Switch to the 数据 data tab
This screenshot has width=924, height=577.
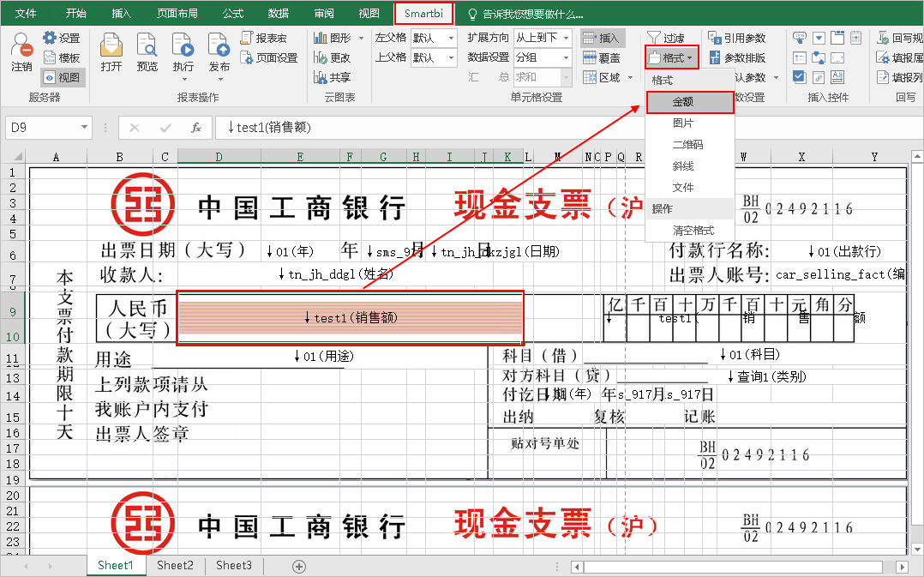pyautogui.click(x=278, y=13)
